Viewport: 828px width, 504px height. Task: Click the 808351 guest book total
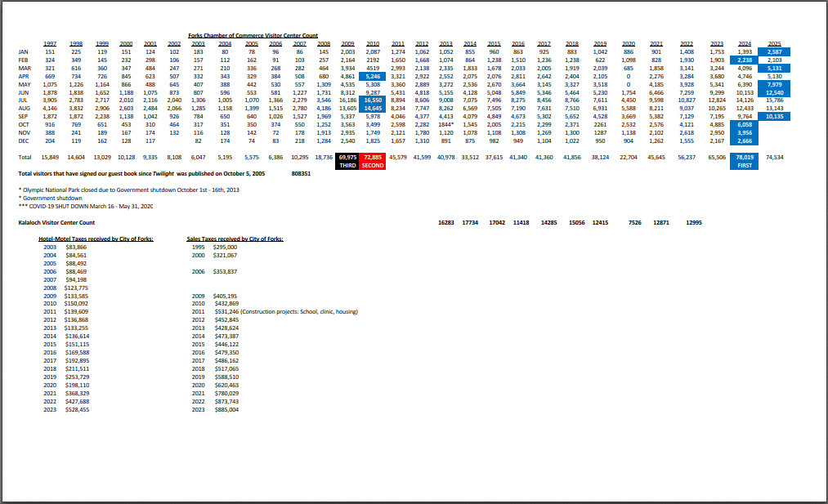coord(301,174)
